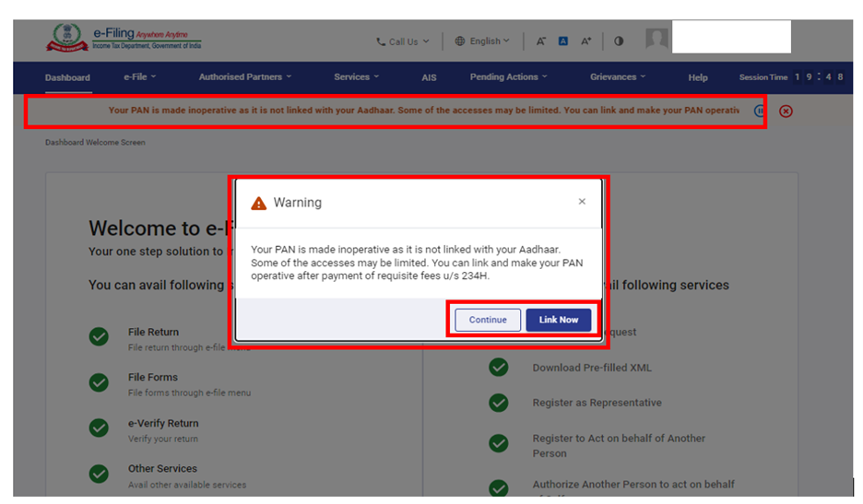Viewport: 863px width, 504px height.
Task: Dismiss the red PAN alert banner
Action: 786,111
